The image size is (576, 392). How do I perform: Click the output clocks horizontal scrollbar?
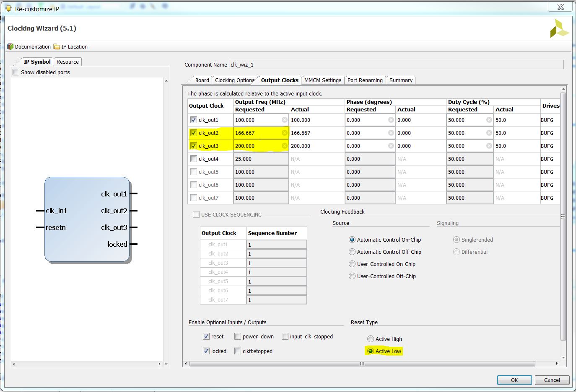[x=362, y=364]
